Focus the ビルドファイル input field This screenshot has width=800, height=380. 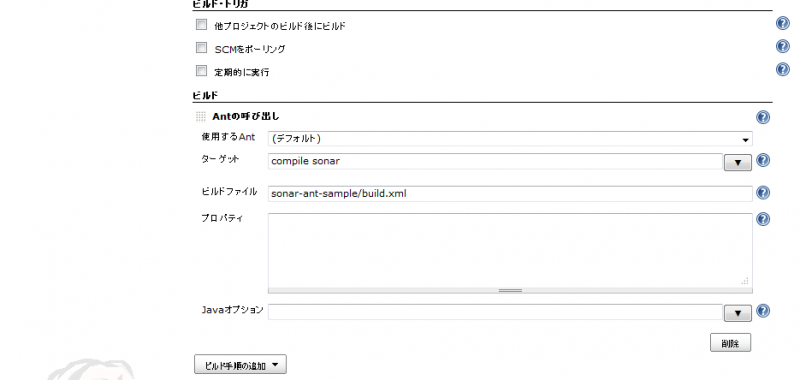(510, 193)
